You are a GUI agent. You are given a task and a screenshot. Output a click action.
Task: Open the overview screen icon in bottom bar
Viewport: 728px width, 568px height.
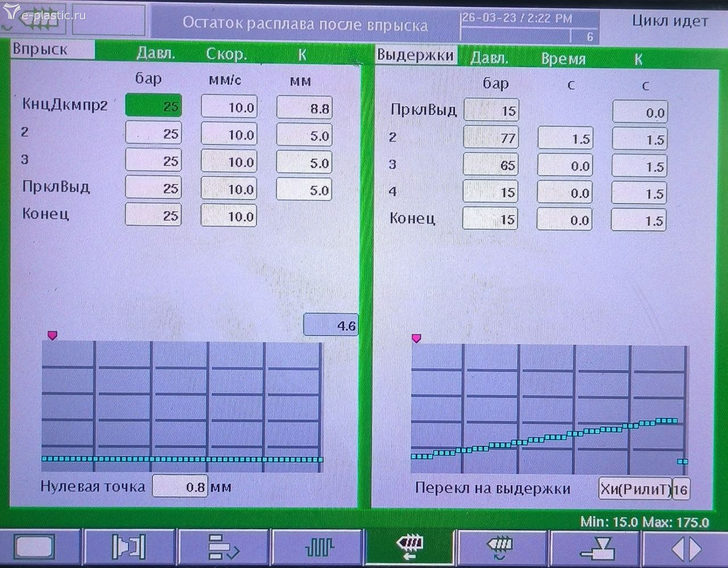(35, 548)
